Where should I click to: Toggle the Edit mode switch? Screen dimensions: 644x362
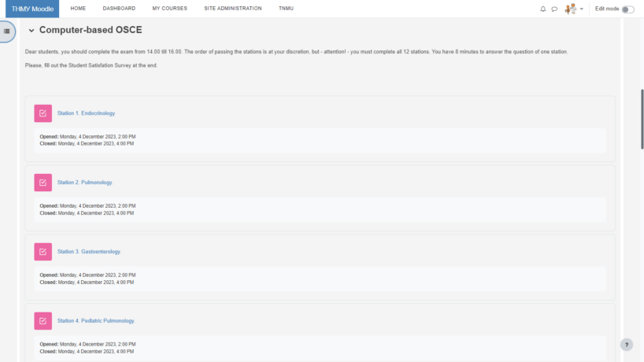pyautogui.click(x=627, y=9)
